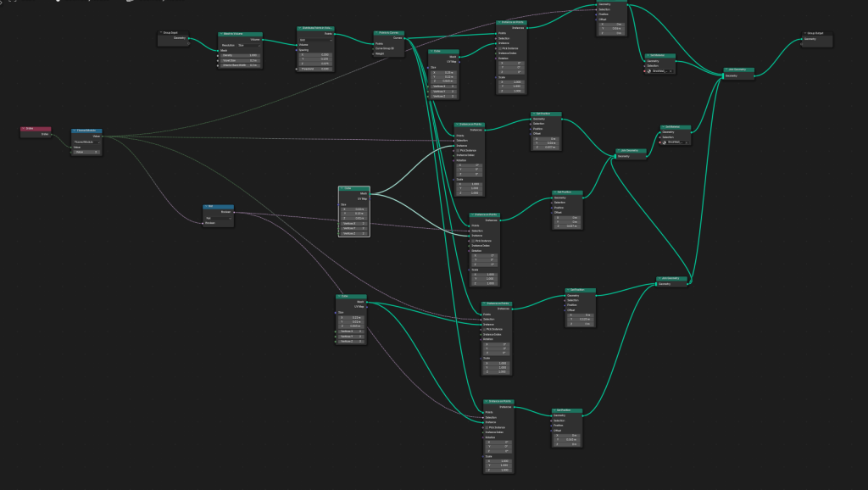
Task: Collapse the red Index node with header arrow
Action: [x=23, y=129]
